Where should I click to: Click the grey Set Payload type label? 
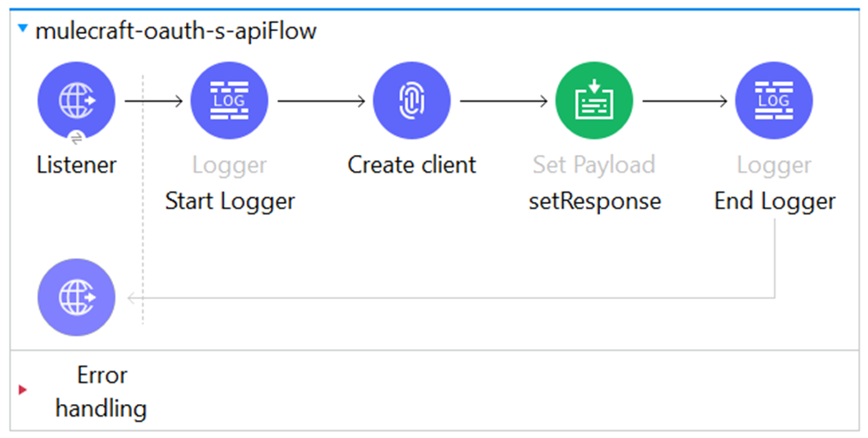click(x=594, y=165)
